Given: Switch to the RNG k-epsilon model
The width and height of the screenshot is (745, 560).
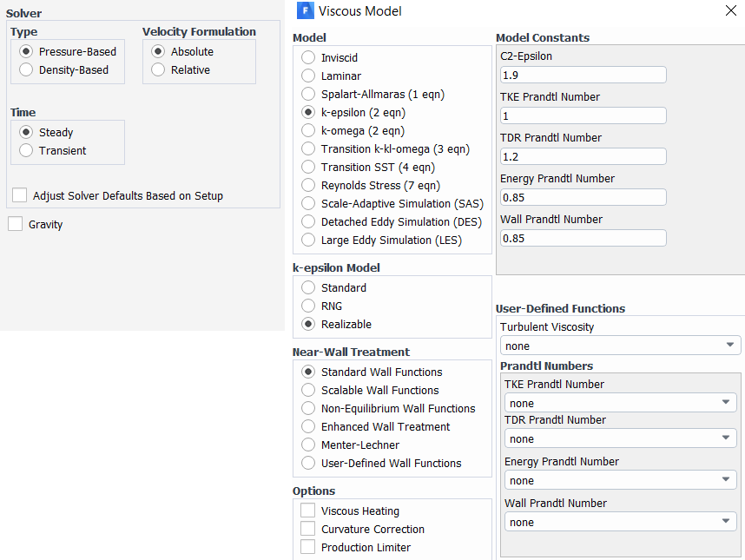Looking at the screenshot, I should coord(308,306).
